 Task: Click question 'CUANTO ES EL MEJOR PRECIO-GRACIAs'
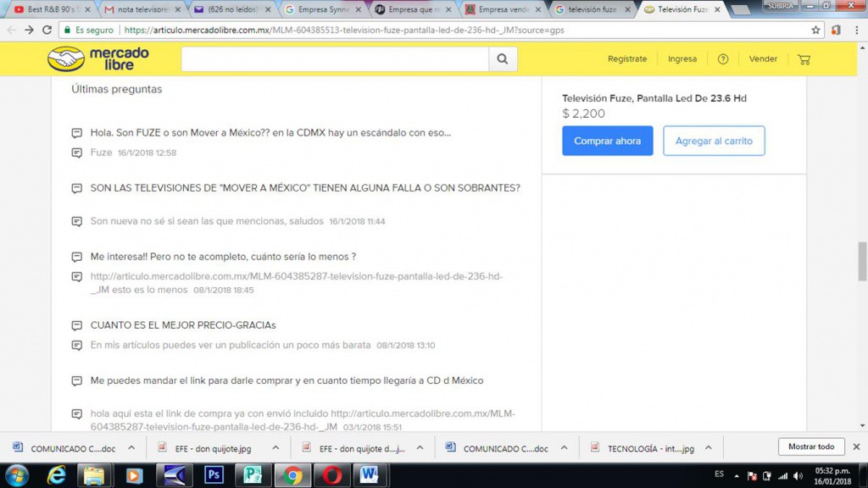[x=183, y=324]
